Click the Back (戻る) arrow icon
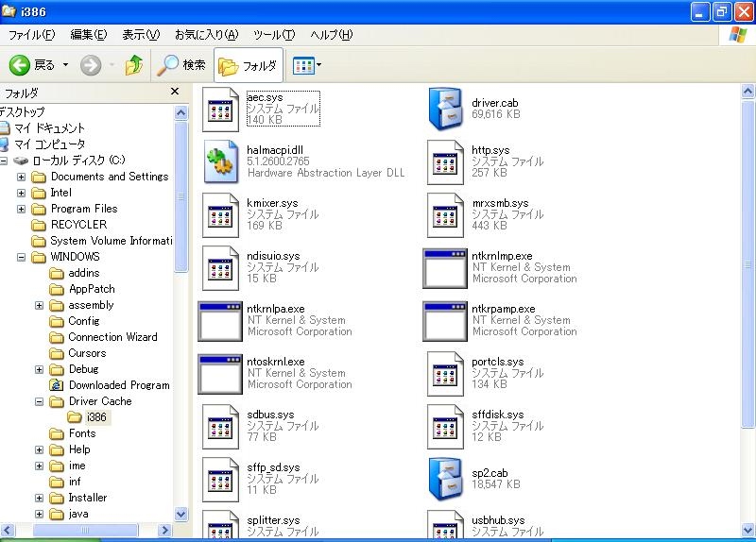This screenshot has height=542, width=756. tap(20, 65)
